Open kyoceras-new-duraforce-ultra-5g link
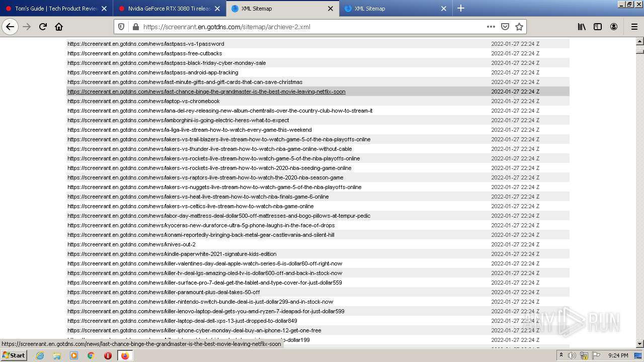Screen dimensions: 644x362 click(x=201, y=225)
